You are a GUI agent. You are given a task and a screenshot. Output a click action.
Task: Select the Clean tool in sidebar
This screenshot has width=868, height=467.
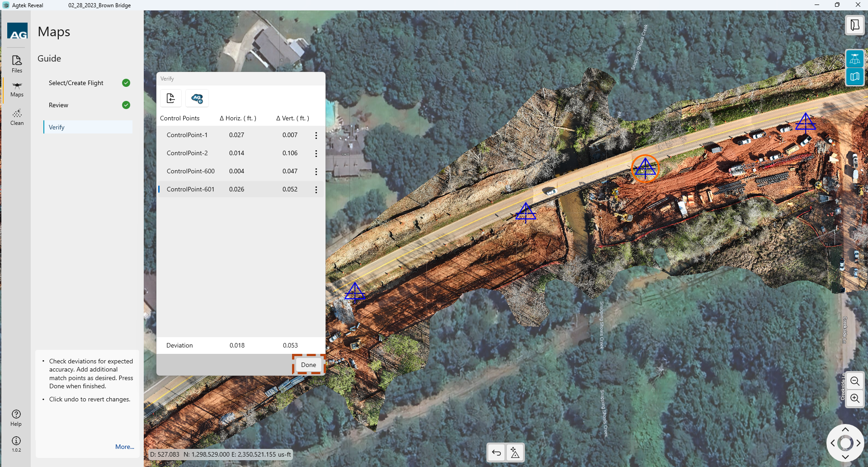point(17,117)
